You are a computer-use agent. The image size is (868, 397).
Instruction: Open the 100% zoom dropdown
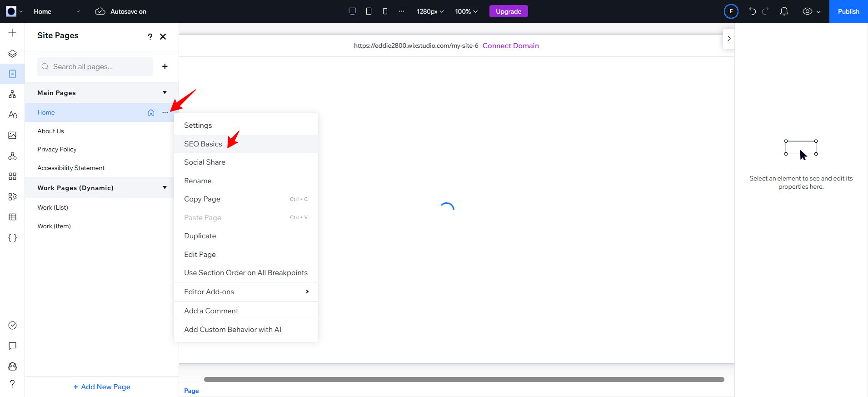point(466,11)
